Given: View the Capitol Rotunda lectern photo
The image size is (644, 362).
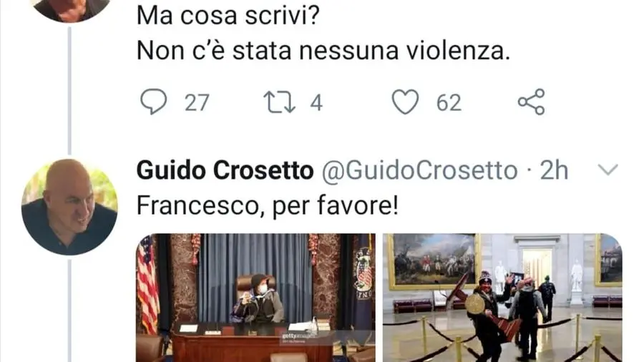Looking at the screenshot, I should click(x=502, y=298).
